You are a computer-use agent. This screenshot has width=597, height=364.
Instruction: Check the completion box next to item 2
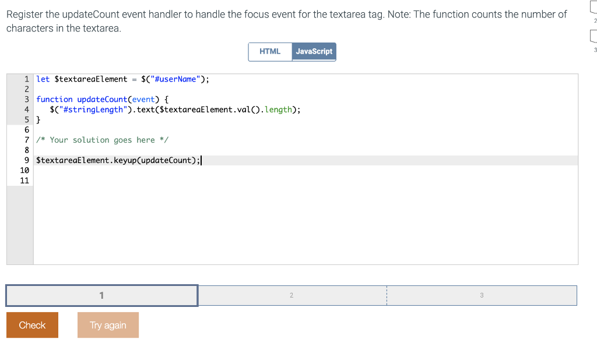pyautogui.click(x=594, y=6)
